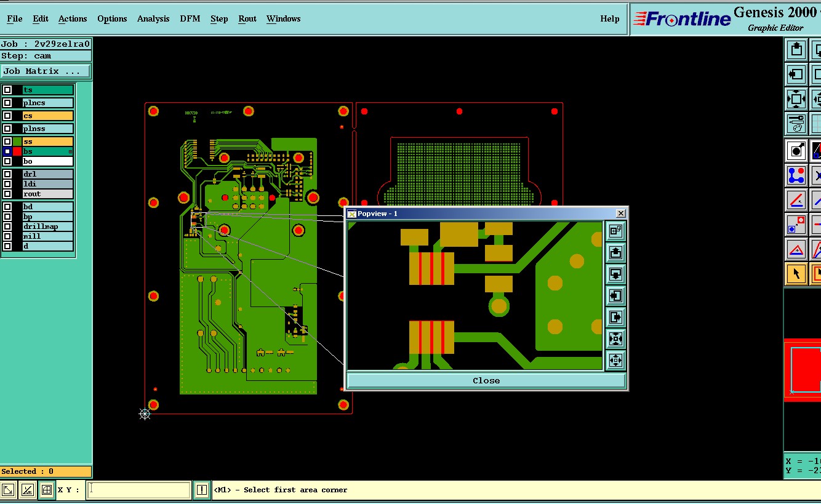Screen dimensions: 821x504
Task: Activate the black arrow pointer tool
Action: tap(796, 274)
